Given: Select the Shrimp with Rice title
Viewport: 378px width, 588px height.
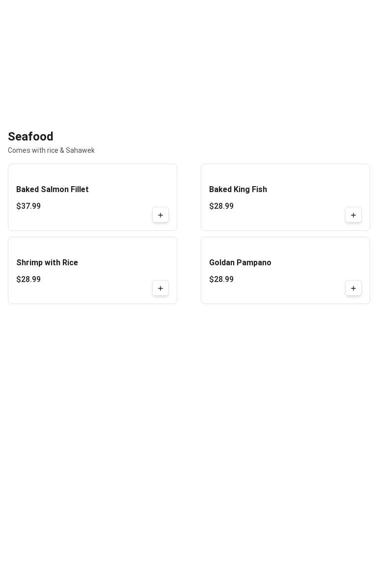Looking at the screenshot, I should [x=47, y=263].
